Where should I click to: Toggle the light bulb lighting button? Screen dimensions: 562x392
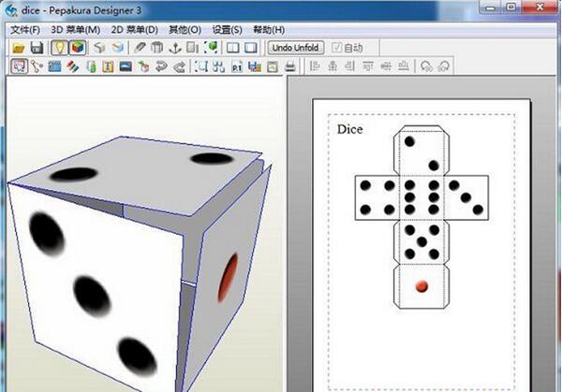point(58,48)
